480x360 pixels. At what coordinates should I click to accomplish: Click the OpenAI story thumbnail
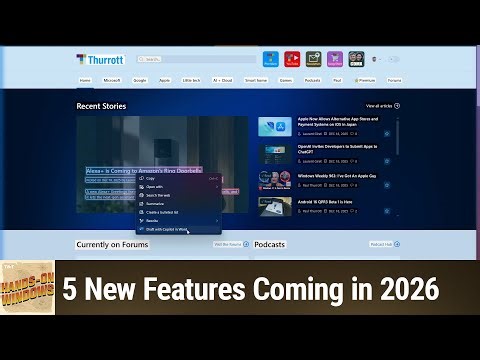click(275, 154)
